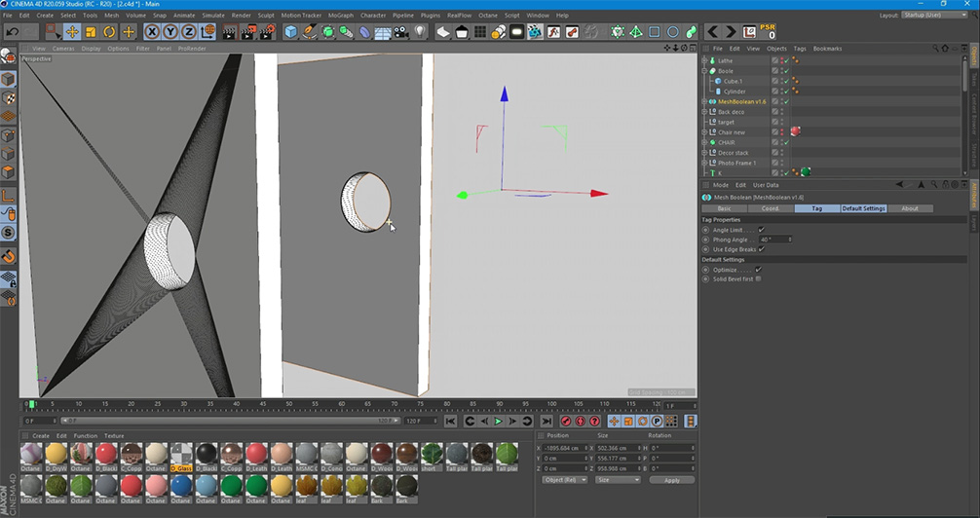The height and width of the screenshot is (518, 980).
Task: Click the Camera object icon
Action: coord(401,32)
